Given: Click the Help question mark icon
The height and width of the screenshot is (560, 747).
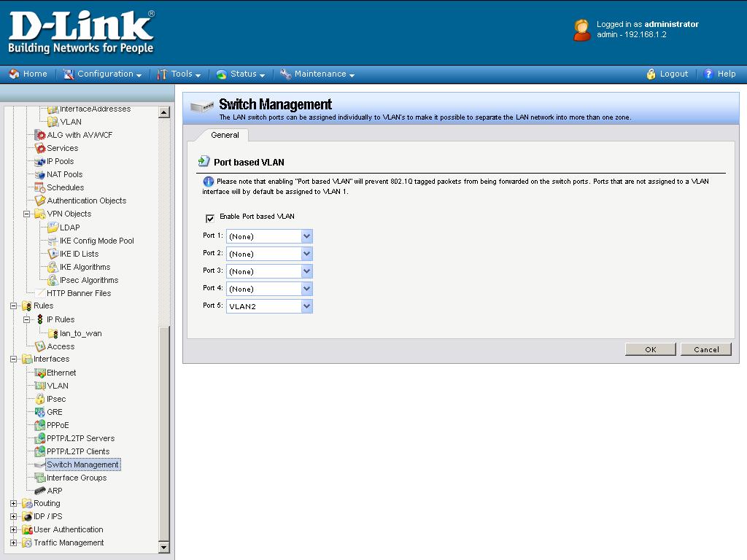Looking at the screenshot, I should [x=708, y=74].
